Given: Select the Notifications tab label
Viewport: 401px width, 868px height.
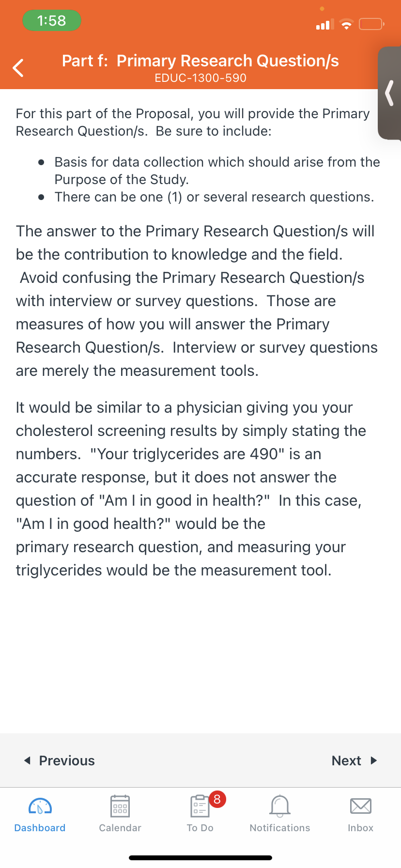Looking at the screenshot, I should [280, 828].
